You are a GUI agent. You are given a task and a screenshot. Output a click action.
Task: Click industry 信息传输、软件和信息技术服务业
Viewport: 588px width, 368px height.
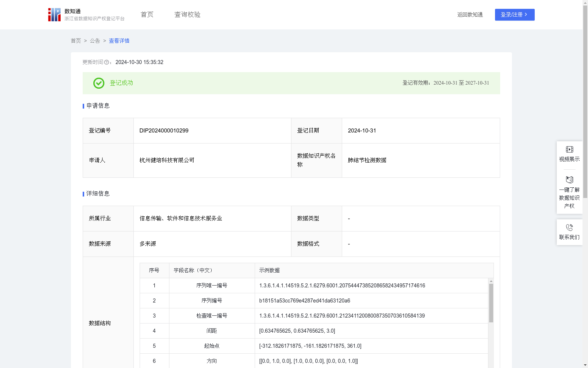coord(181,219)
